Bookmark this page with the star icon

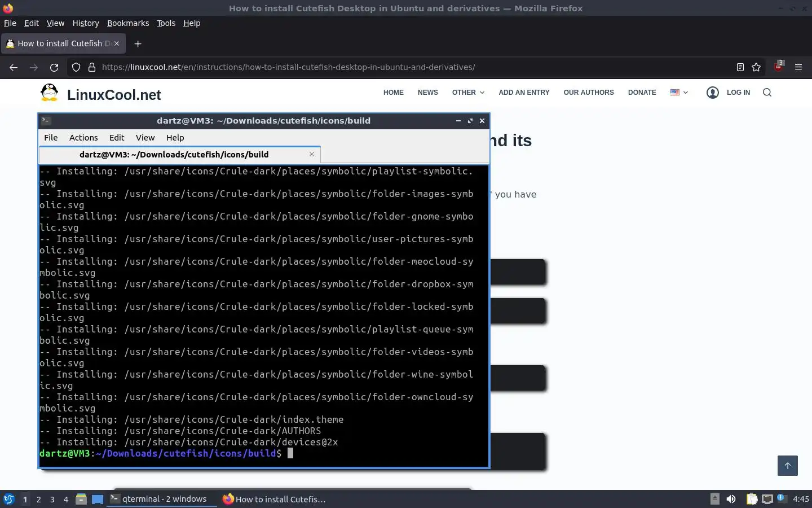tap(756, 67)
